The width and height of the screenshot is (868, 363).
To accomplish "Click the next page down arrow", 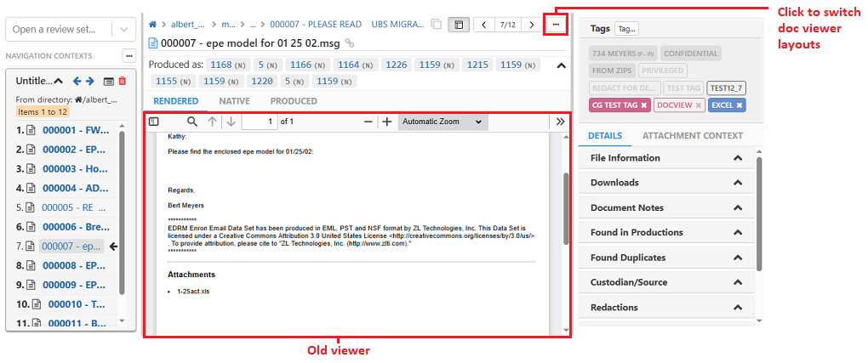I will [x=231, y=122].
